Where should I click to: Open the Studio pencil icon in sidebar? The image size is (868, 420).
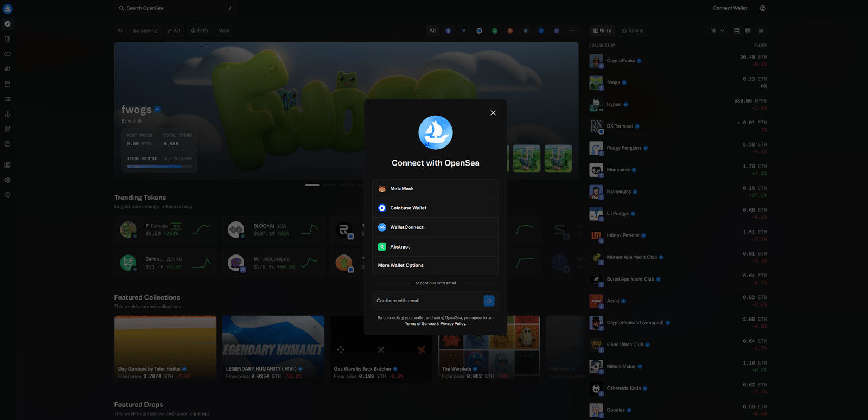(x=8, y=129)
